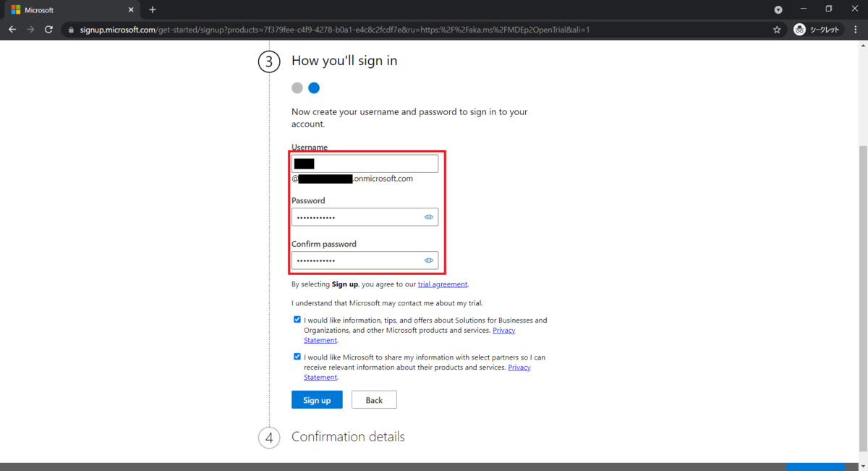The width and height of the screenshot is (868, 471).
Task: Click the lock icon in address bar
Action: [x=71, y=30]
